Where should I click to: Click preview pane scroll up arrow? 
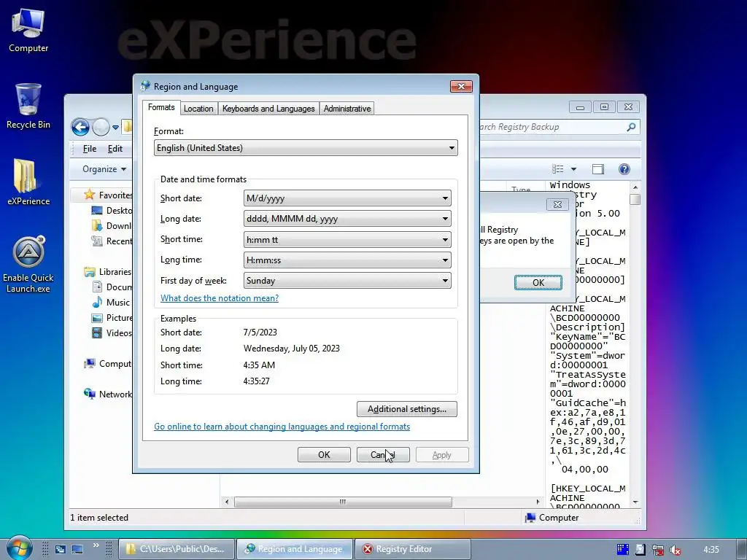(x=635, y=187)
